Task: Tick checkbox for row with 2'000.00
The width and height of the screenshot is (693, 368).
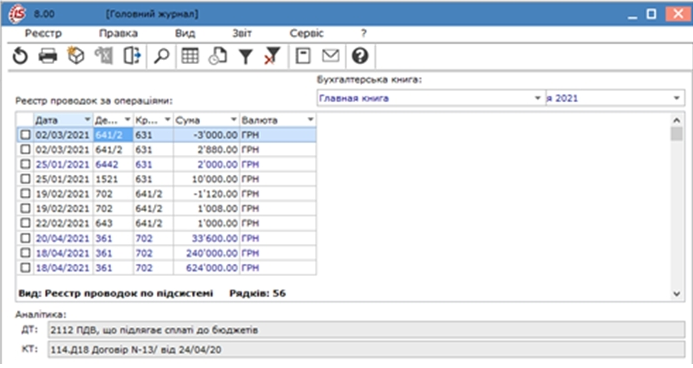Action: click(x=25, y=164)
